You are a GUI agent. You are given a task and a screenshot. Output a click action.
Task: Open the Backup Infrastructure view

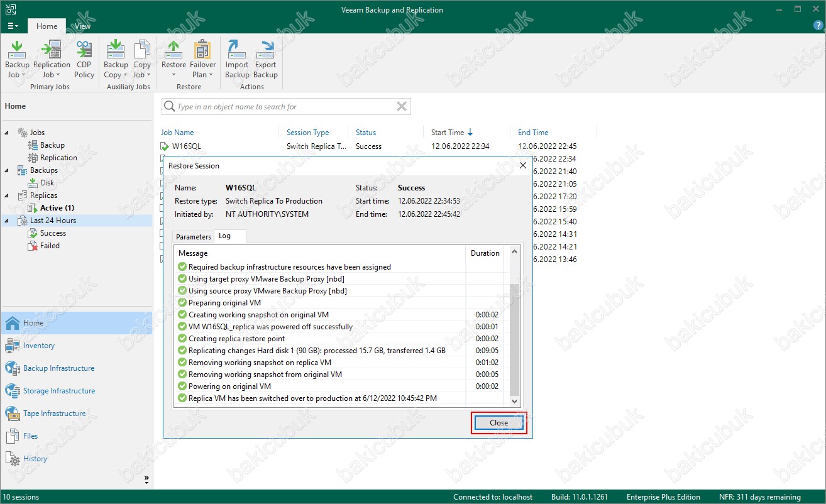pyautogui.click(x=76, y=368)
